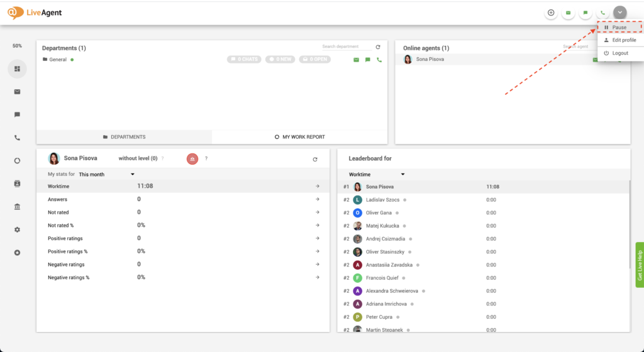Choose Logout in the user menu
Screen dimensions: 644x352
(x=619, y=53)
